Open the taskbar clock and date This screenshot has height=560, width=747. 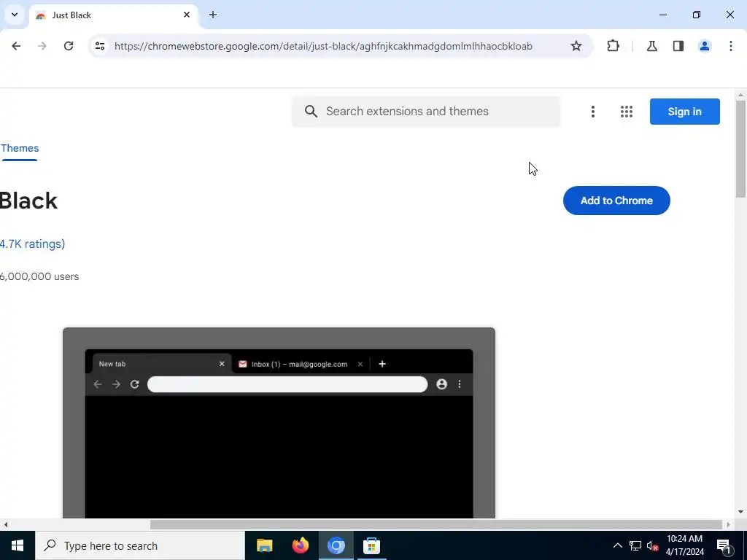684,545
